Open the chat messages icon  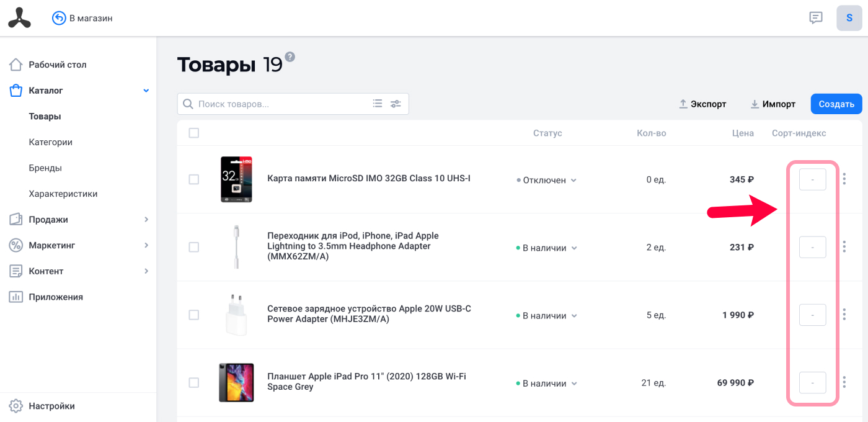pos(816,18)
